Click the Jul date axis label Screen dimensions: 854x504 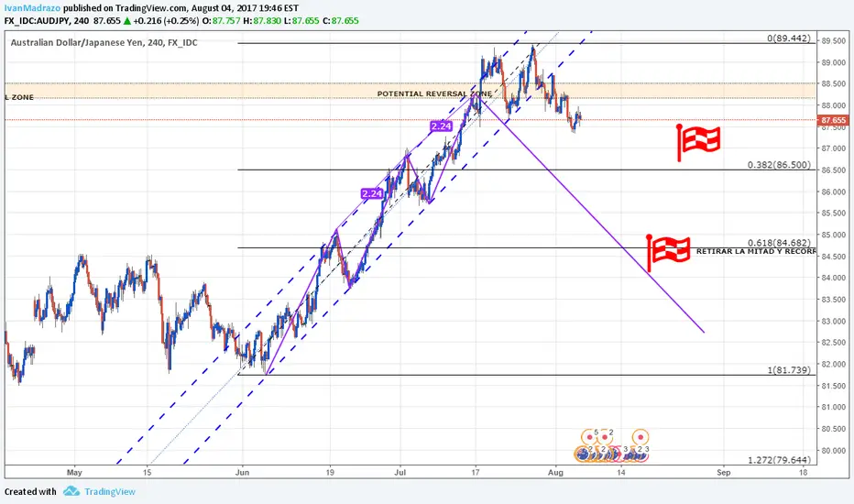point(400,473)
